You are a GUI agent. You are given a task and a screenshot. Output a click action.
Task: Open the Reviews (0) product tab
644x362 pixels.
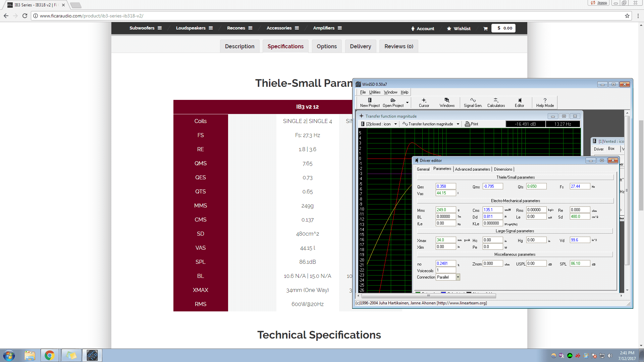(399, 46)
